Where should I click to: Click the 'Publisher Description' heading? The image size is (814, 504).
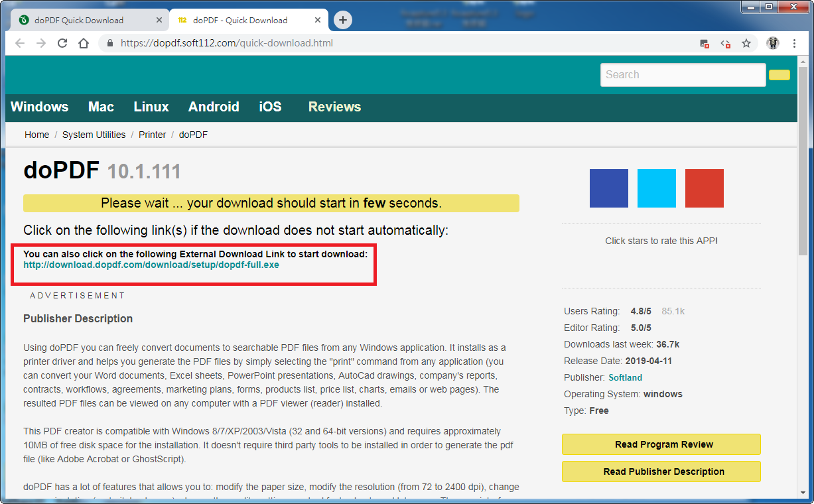[x=78, y=318]
